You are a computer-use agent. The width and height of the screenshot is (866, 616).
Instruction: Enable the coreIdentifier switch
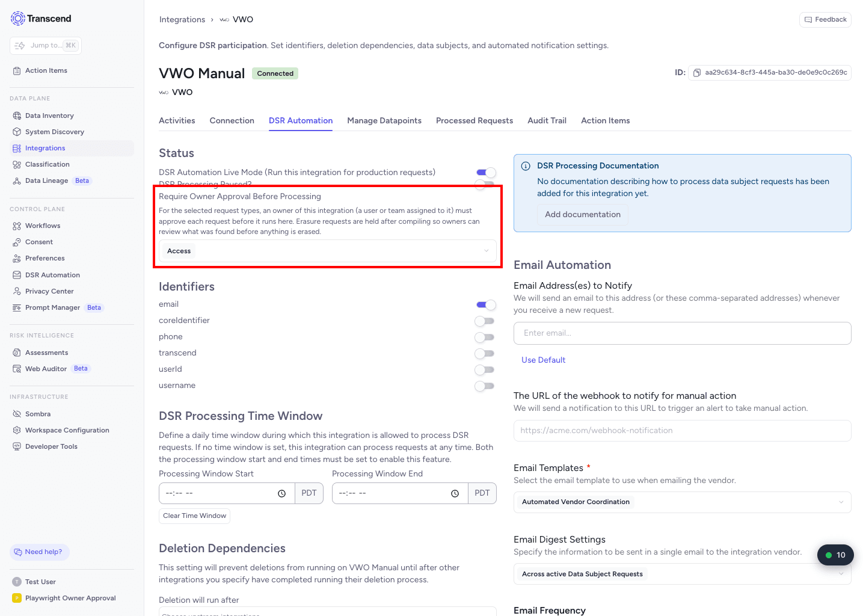[x=485, y=321]
